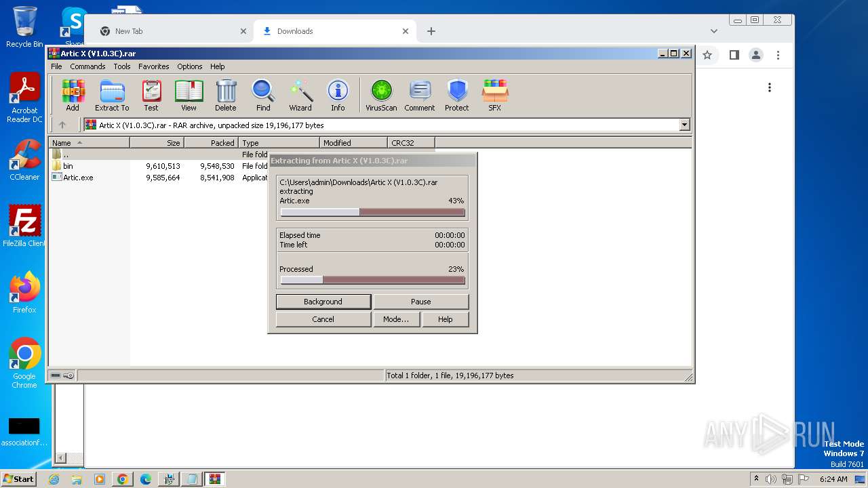Screen dimensions: 868x488
Task: Click the Mode... button
Action: 396,319
